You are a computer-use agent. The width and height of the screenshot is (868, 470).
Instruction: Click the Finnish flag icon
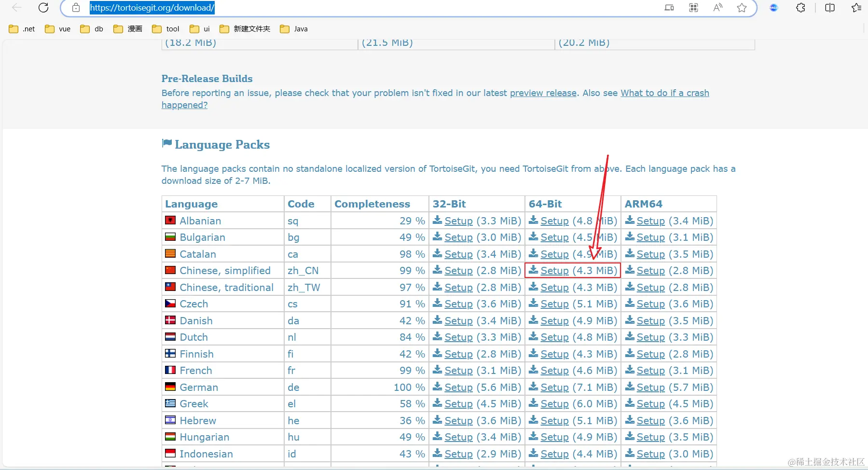(x=170, y=353)
